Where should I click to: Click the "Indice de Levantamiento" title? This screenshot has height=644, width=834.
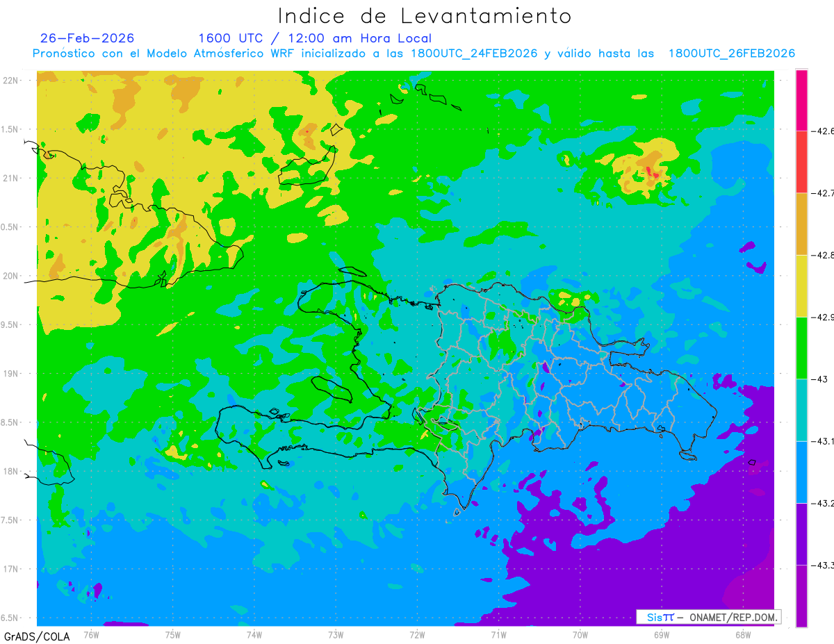pos(425,16)
